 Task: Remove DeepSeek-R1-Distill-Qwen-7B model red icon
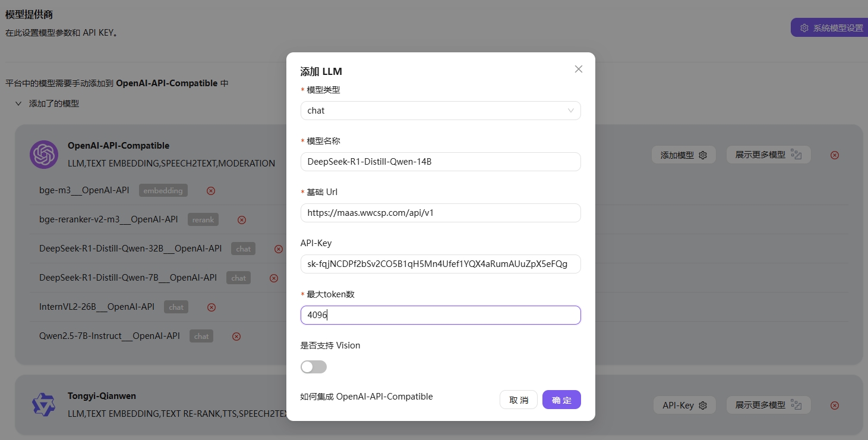(x=274, y=278)
